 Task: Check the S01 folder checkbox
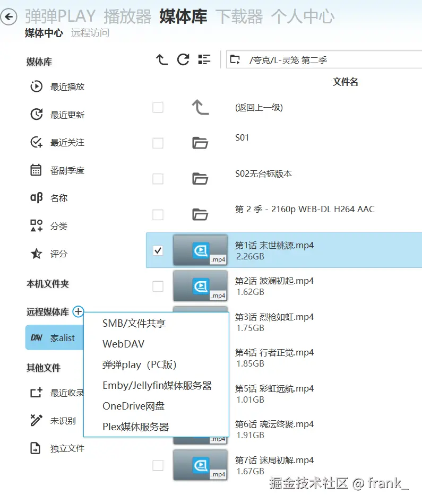pyautogui.click(x=158, y=143)
